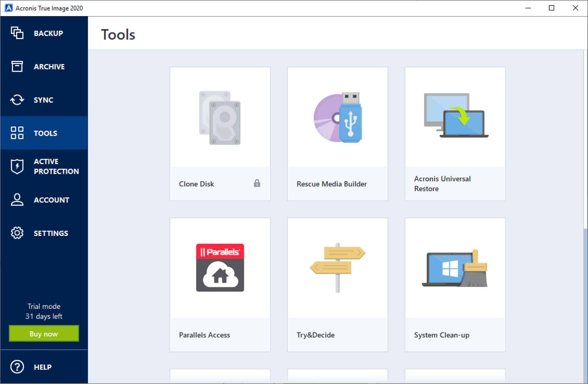Click the System Clean-up label
The height and width of the screenshot is (384, 588).
(x=442, y=335)
